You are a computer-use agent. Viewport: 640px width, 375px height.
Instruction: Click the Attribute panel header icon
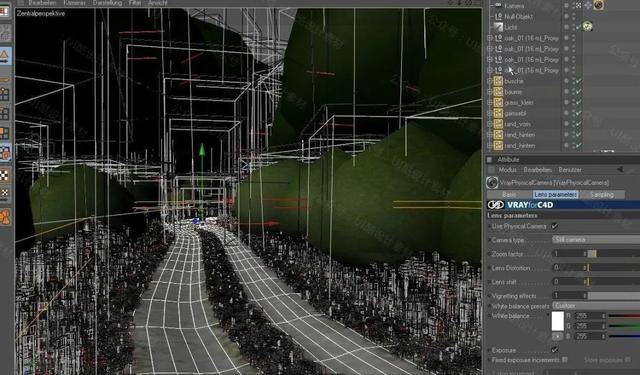pos(489,160)
